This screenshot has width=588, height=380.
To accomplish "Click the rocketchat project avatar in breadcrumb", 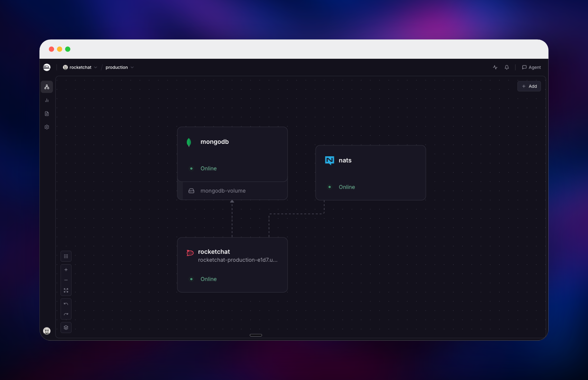I will pyautogui.click(x=65, y=67).
